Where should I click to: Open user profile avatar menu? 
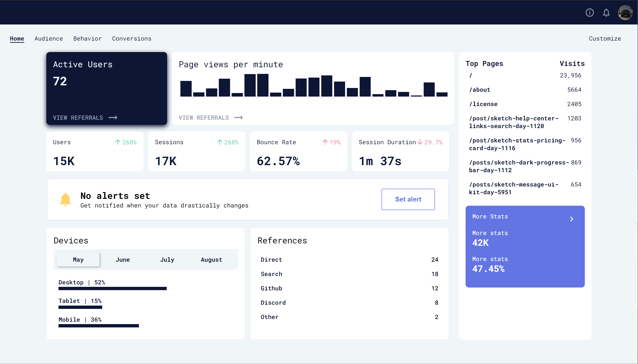(x=625, y=13)
